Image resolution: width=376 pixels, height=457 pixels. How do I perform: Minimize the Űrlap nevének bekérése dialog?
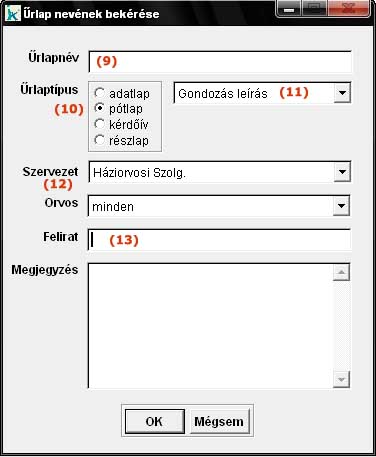click(289, 9)
